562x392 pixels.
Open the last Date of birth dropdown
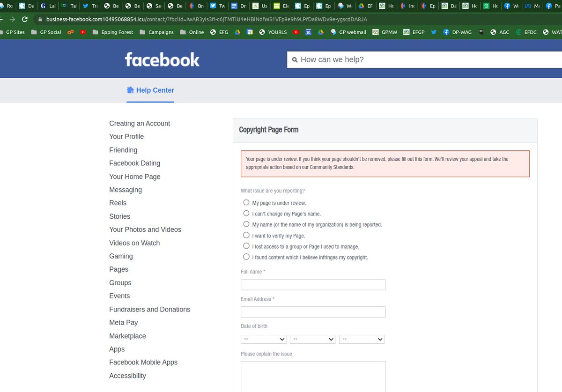pos(362,339)
